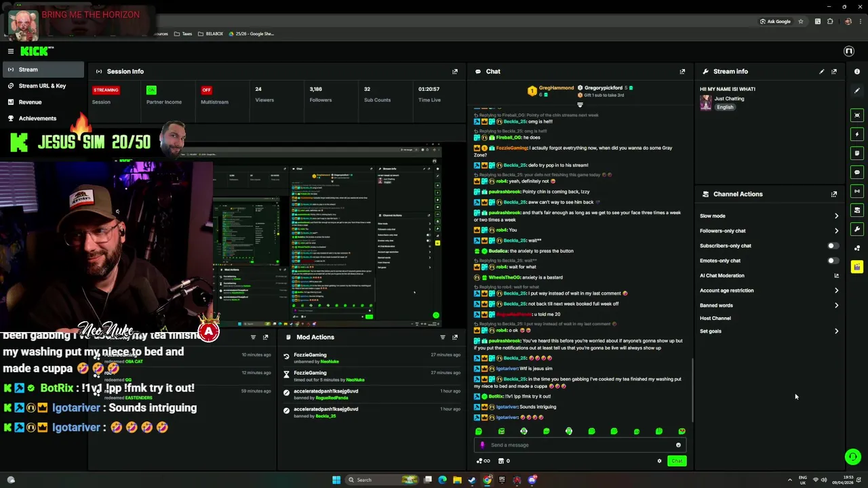The height and width of the screenshot is (488, 868).
Task: Open the yellow clapperboard clips icon
Action: [x=857, y=267]
